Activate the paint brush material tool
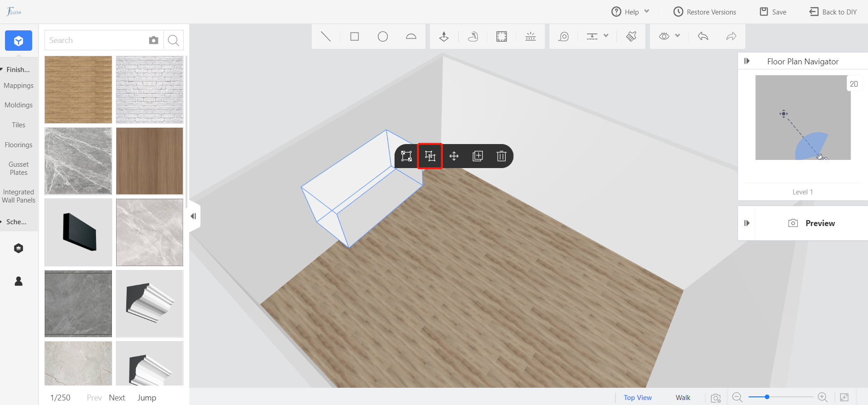 tap(631, 37)
